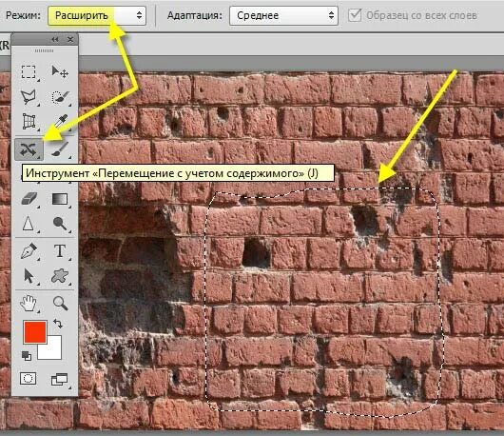Select the Path Selection arrow tool

pos(29,276)
